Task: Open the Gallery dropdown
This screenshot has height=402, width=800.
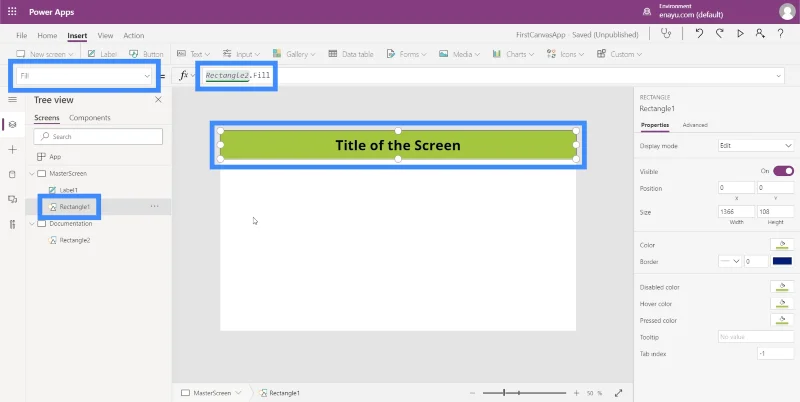Action: point(294,54)
